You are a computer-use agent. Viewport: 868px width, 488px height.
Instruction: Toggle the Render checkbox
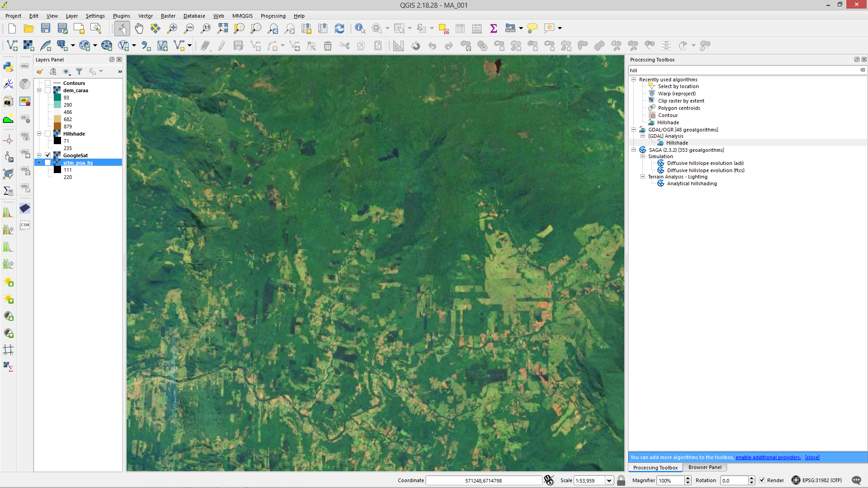click(x=762, y=480)
